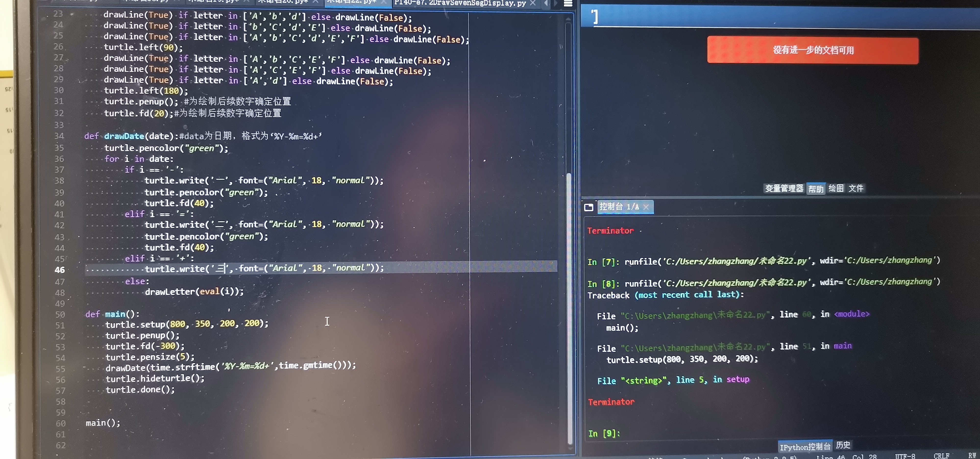Click the editor vertical scrollbar
This screenshot has width=980, height=459.
pyautogui.click(x=569, y=305)
